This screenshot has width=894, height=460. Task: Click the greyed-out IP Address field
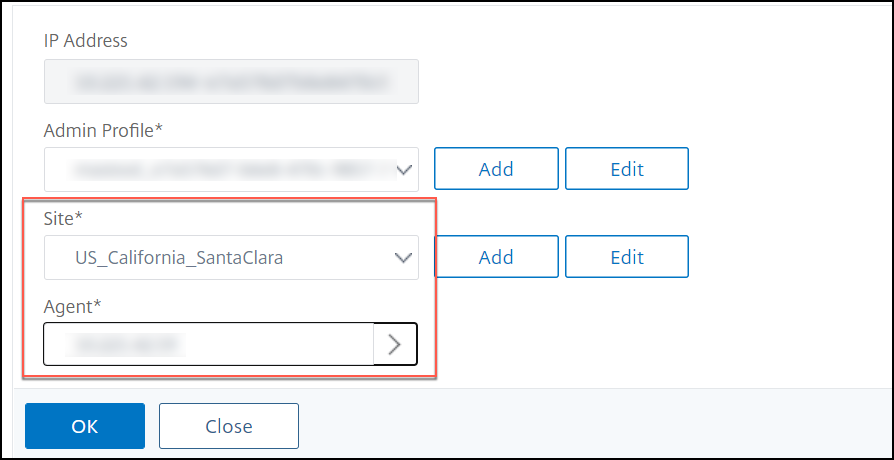(x=231, y=82)
